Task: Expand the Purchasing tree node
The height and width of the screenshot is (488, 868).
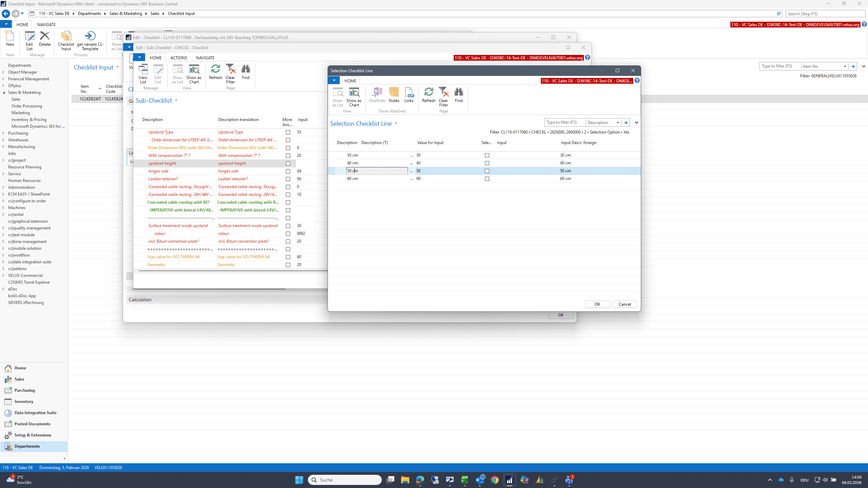Action: point(4,133)
